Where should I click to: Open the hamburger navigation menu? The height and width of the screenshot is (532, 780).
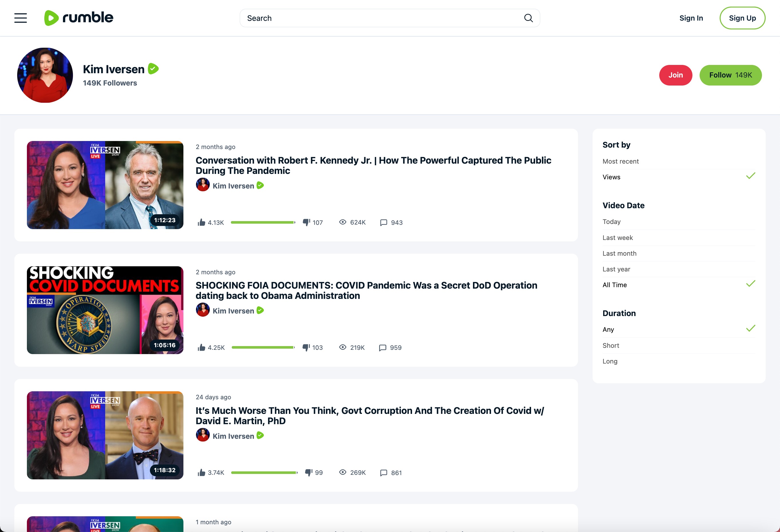click(21, 18)
